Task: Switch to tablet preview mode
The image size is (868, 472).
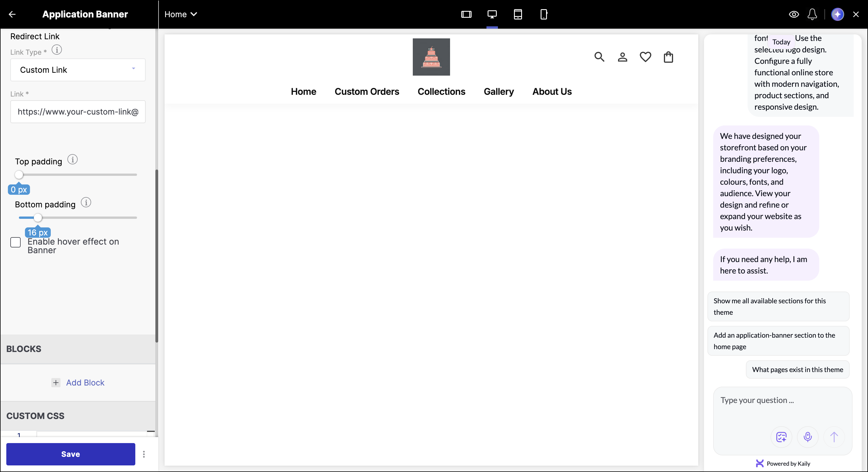Action: pyautogui.click(x=518, y=15)
